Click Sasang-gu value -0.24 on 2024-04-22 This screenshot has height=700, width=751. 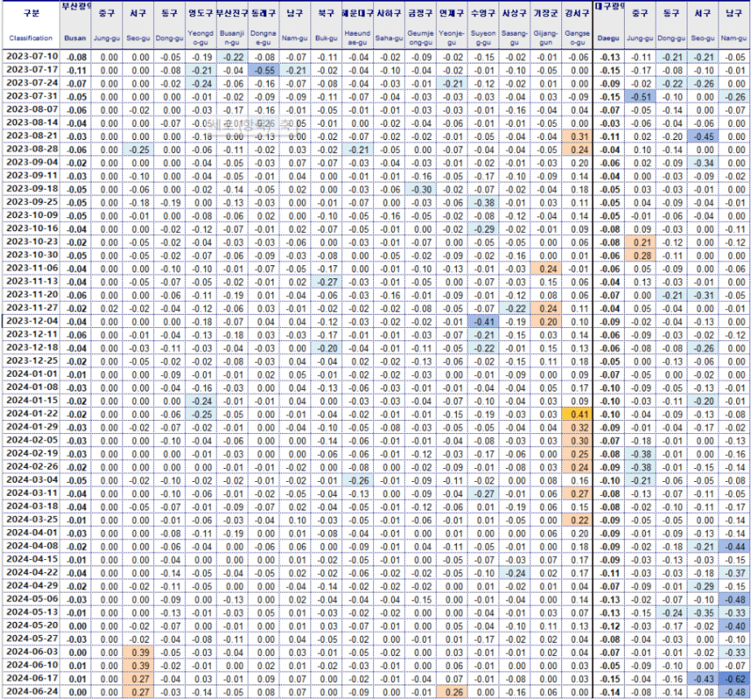point(514,573)
